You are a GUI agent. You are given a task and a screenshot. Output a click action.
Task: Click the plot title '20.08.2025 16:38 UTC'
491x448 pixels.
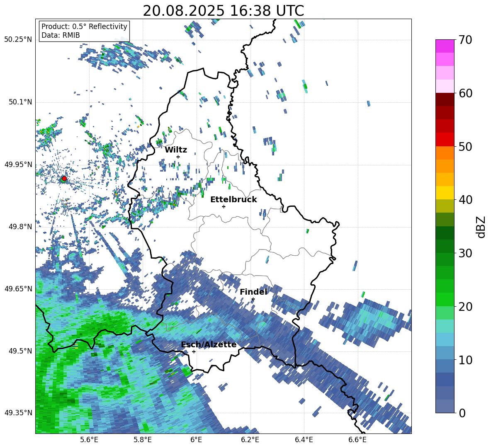(223, 11)
